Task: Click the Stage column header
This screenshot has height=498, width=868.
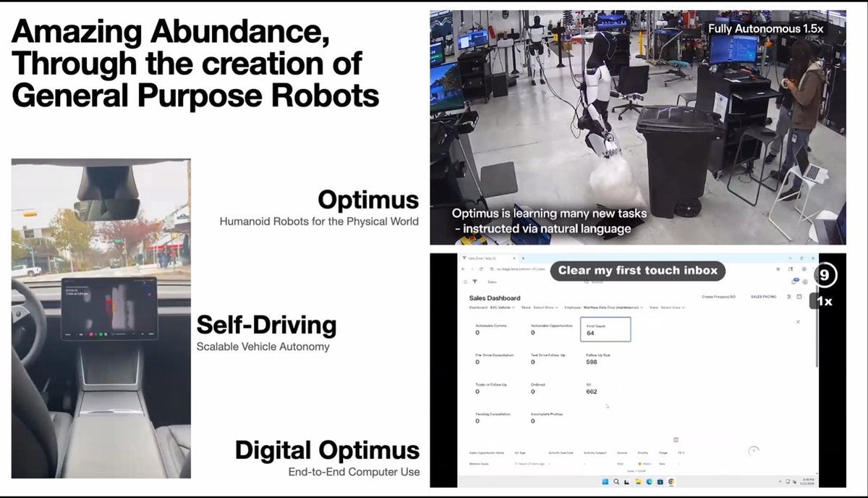Action: tap(663, 453)
